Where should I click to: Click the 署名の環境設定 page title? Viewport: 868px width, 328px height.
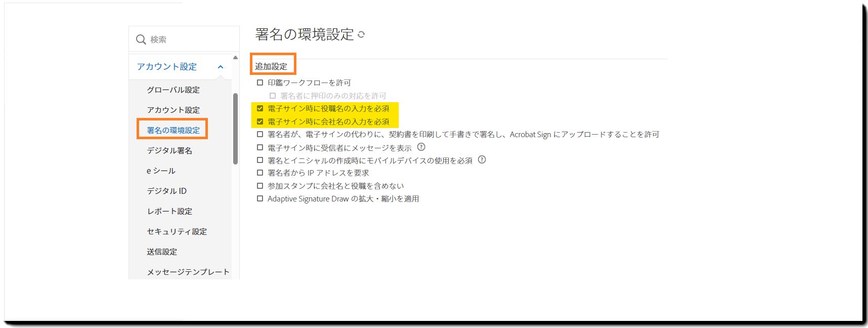coord(305,34)
